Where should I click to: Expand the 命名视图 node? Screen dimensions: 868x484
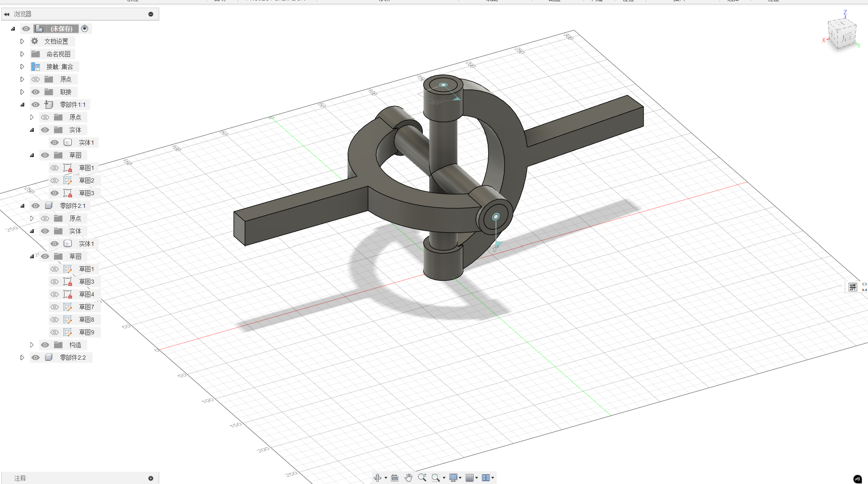(x=22, y=54)
